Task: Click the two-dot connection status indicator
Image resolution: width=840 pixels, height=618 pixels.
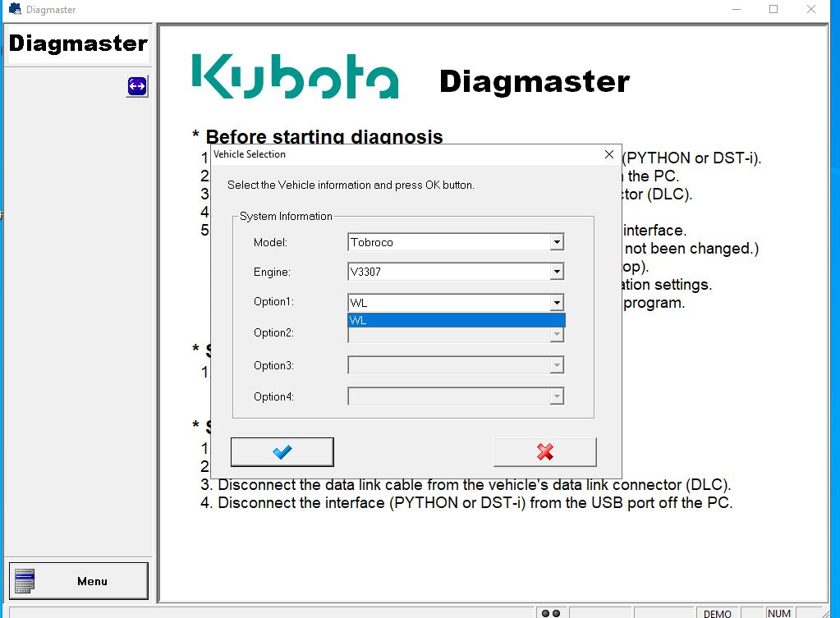Action: pos(551,613)
